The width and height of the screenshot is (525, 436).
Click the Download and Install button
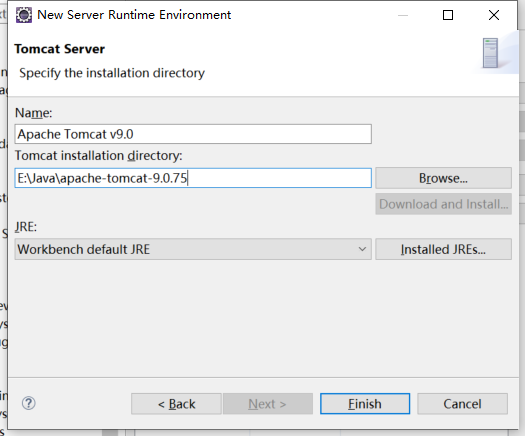point(443,204)
